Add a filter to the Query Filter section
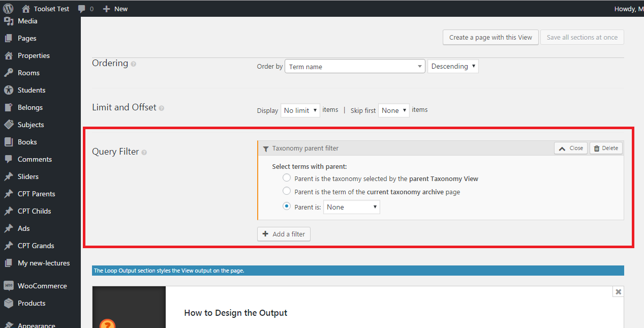 (x=283, y=234)
